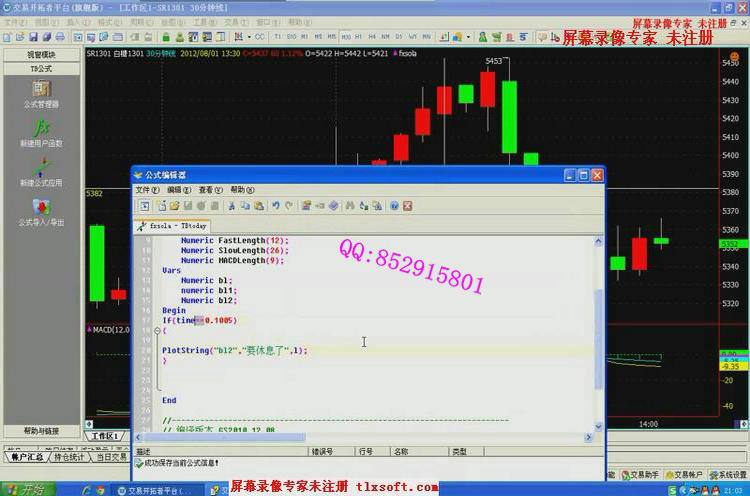Image resolution: width=750 pixels, height=496 pixels.
Task: Click the 系统设置 button in status bar
Action: (727, 475)
